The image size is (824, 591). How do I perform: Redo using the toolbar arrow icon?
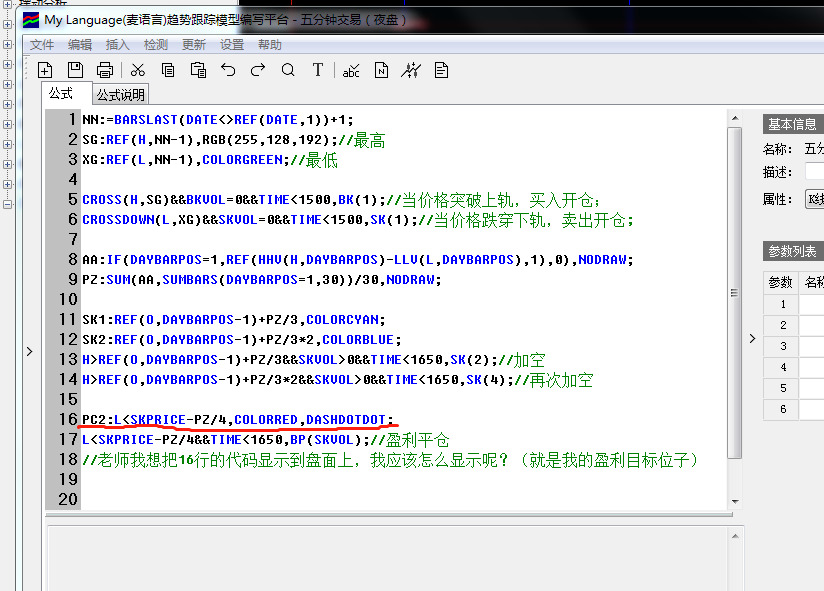(x=258, y=69)
